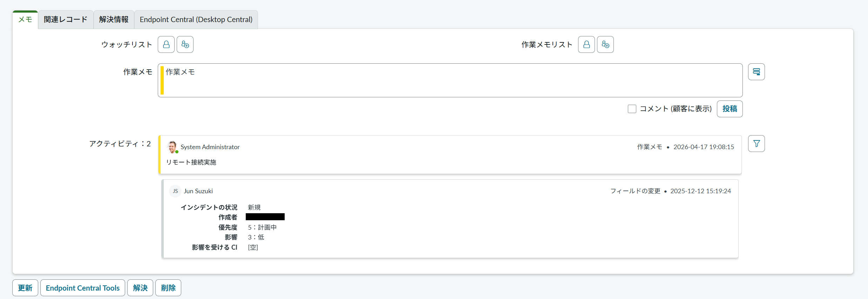Click into the 作業メモ text field
This screenshot has width=868, height=299.
pos(450,80)
